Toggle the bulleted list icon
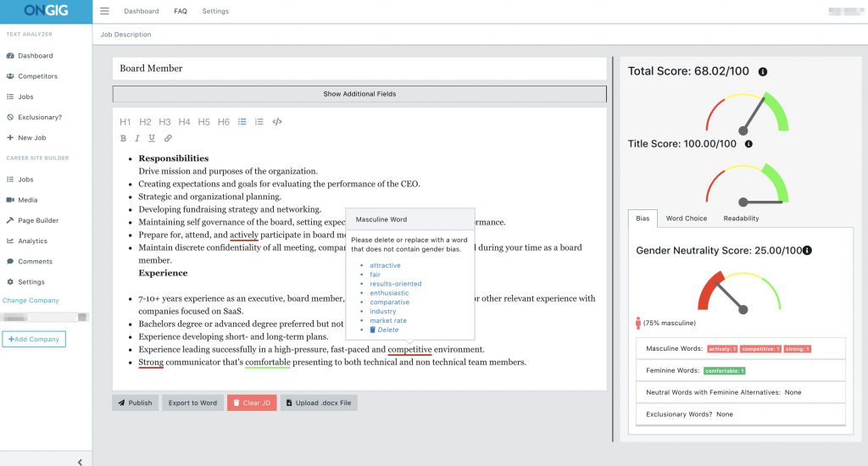 point(242,122)
